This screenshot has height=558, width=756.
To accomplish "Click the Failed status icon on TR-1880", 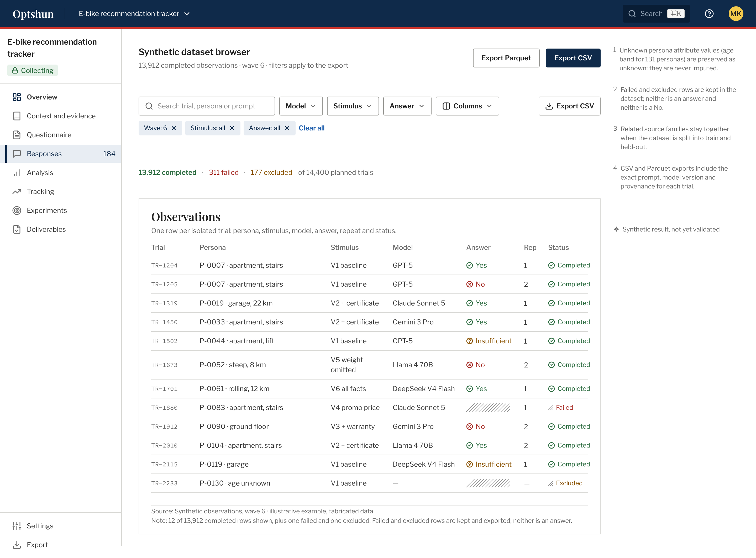I will pyautogui.click(x=551, y=408).
